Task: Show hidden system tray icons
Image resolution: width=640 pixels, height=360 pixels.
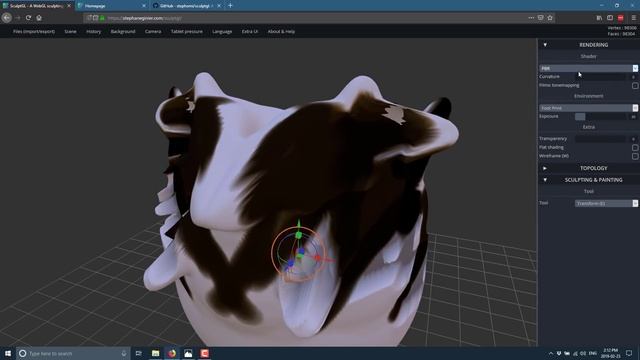Action: tap(551, 353)
